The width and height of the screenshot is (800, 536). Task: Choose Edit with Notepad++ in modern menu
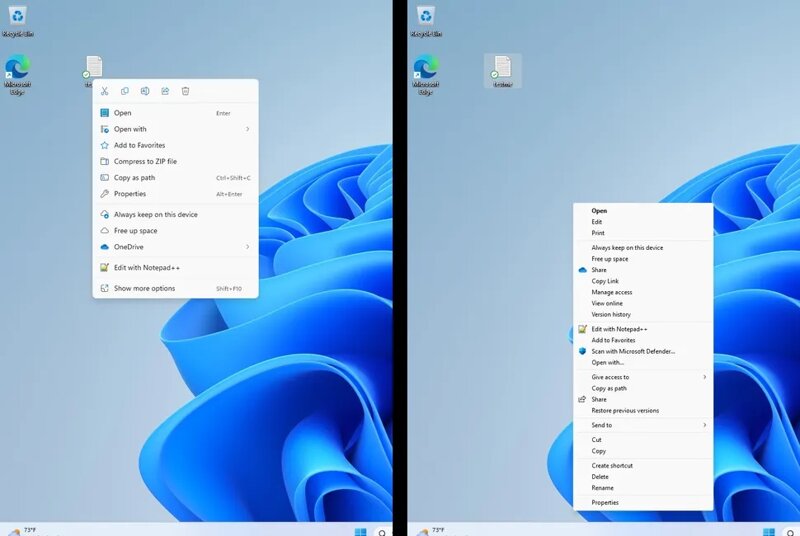176,267
